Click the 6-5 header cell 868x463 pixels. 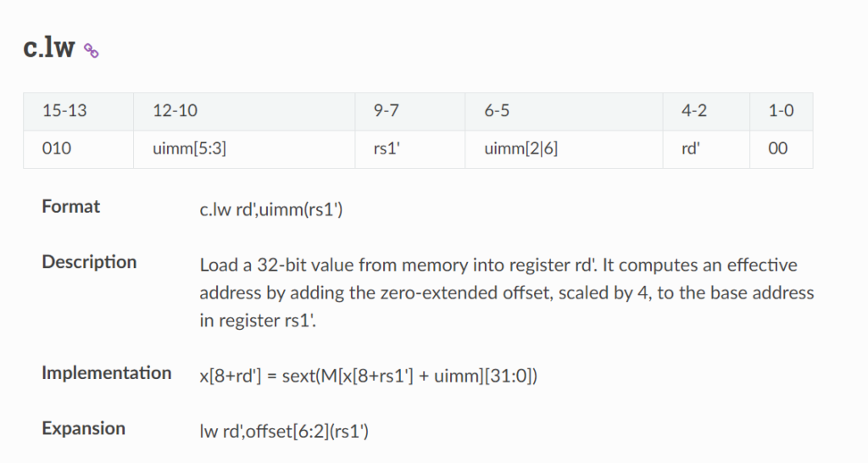point(564,112)
